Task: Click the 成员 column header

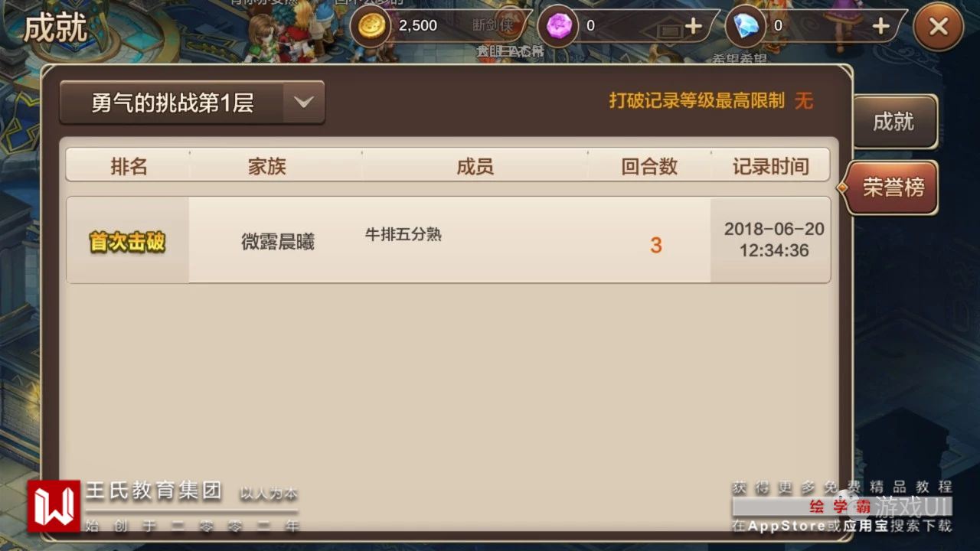Action: coord(475,166)
